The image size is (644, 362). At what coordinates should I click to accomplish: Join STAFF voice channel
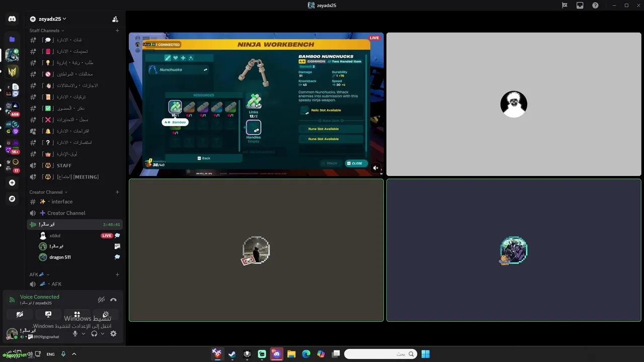tap(74, 165)
